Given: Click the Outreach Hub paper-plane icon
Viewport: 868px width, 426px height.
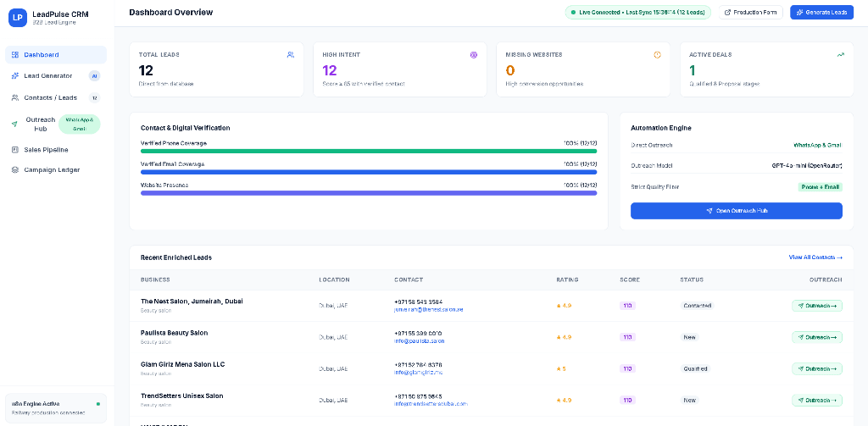Looking at the screenshot, I should (15, 124).
